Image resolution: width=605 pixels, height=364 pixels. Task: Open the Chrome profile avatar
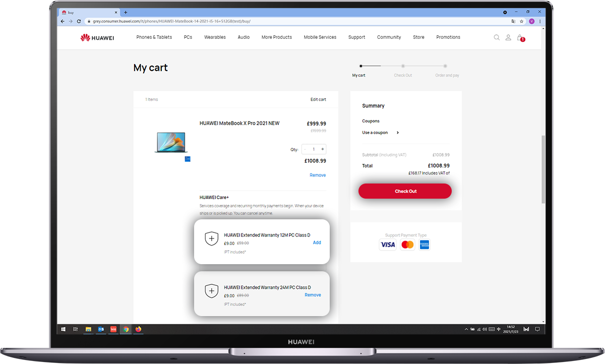point(531,21)
